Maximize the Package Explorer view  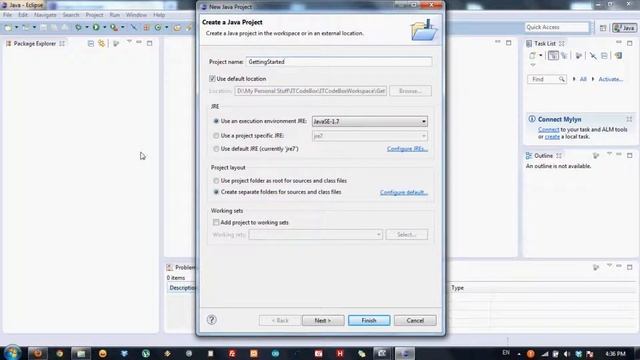(150, 43)
